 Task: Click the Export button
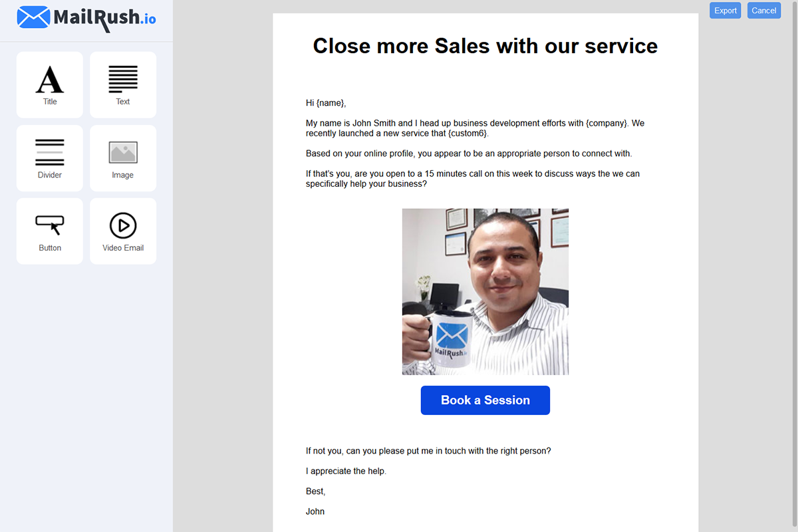(725, 11)
